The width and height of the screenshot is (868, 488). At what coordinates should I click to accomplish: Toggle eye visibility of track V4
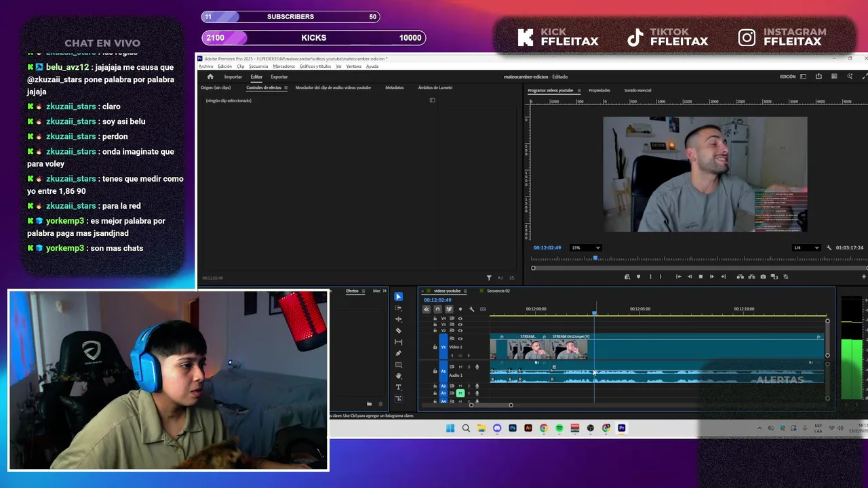460,318
